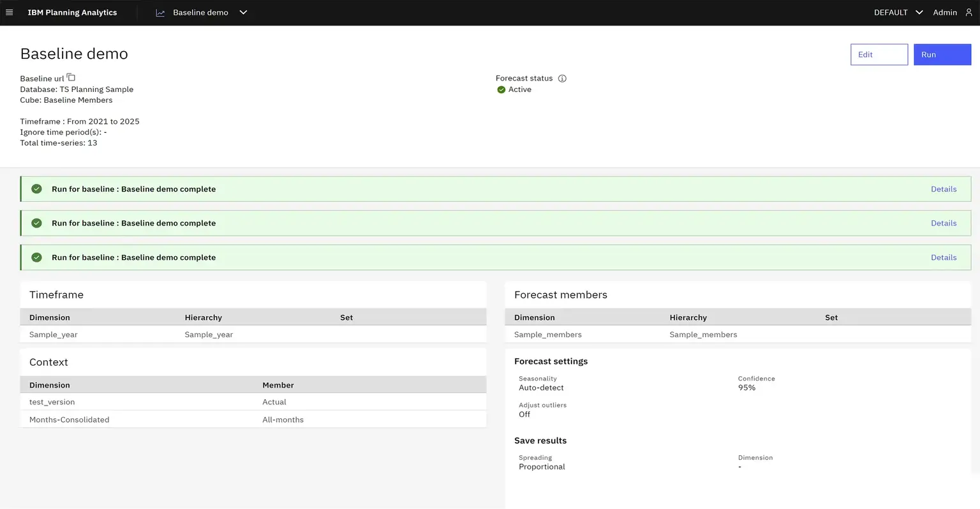Click the Forecast status info icon
980x509 pixels.
coord(562,79)
